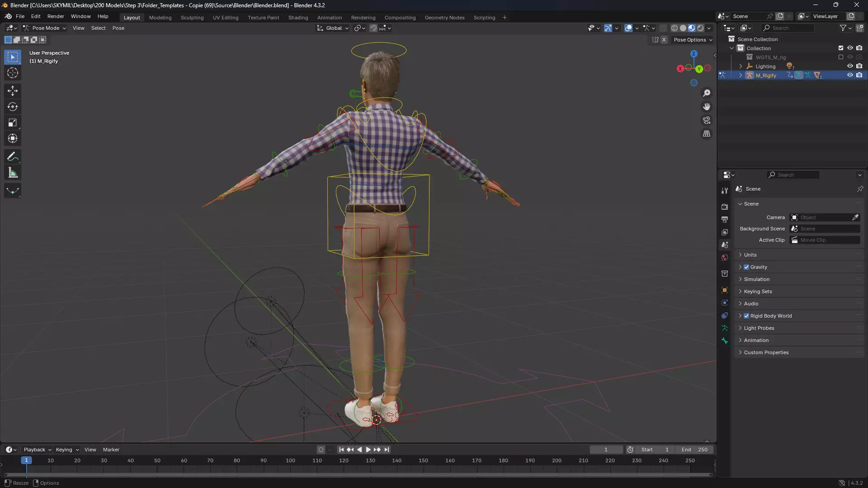This screenshot has width=868, height=488.
Task: Toggle the Gravity checkbox
Action: [x=746, y=267]
